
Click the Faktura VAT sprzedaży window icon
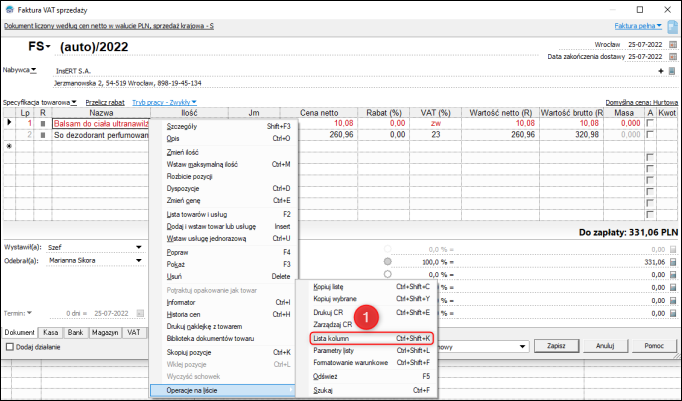click(x=9, y=8)
